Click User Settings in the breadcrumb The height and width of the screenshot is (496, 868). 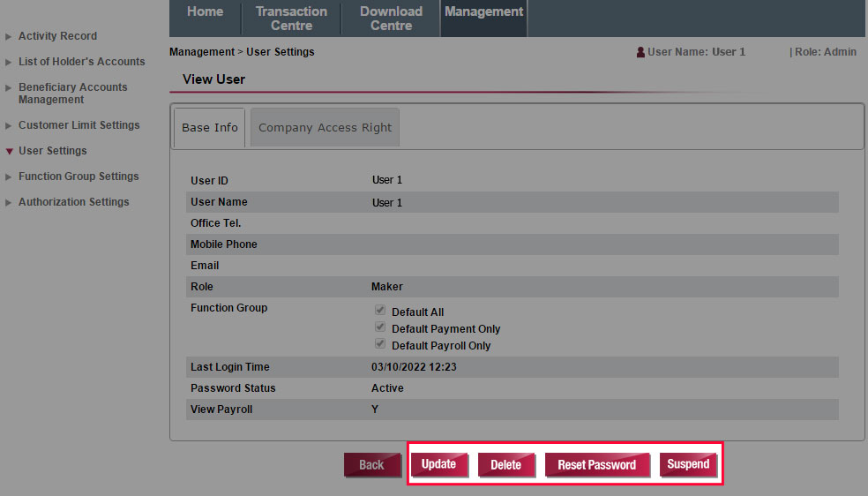(x=281, y=51)
